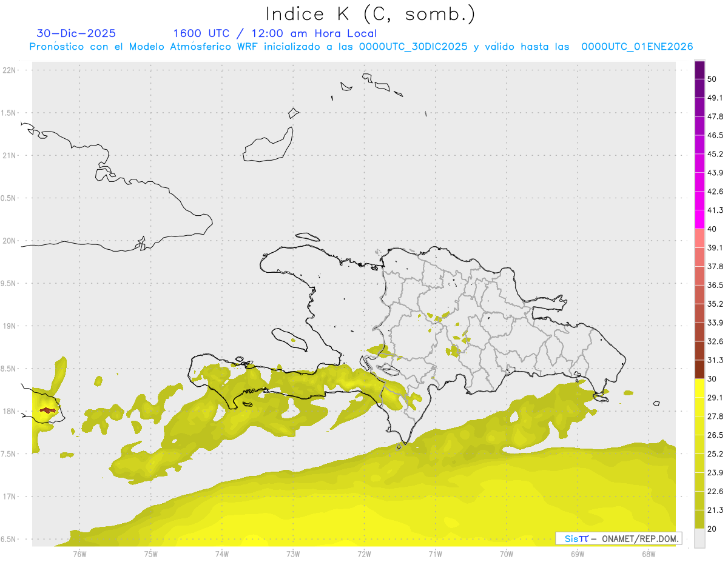Screen dimensions: 728x562
Task: Click the '1600 UTC / 12:00 am Hora Local' text
Action: (275, 33)
